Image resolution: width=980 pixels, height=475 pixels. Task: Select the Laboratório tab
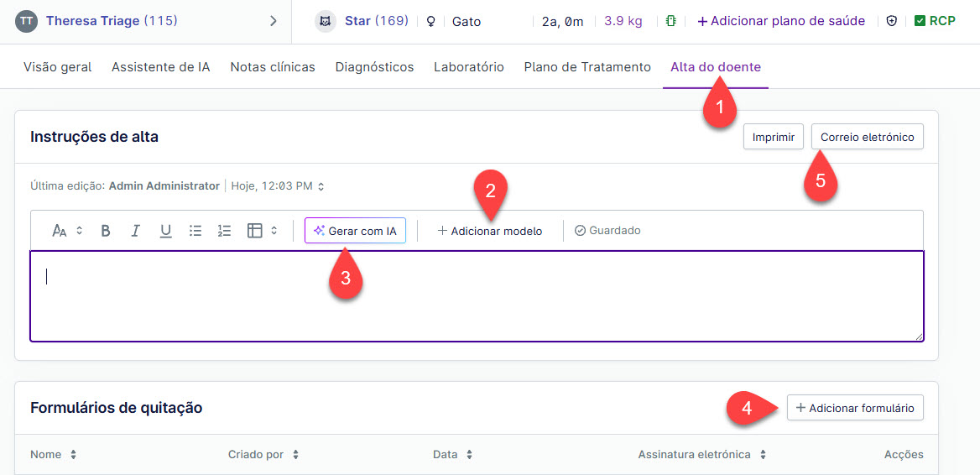tap(469, 67)
